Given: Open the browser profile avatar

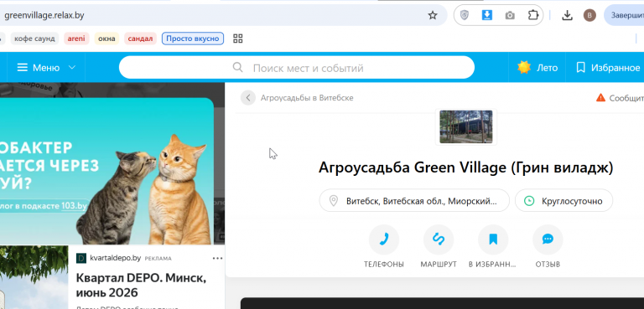Looking at the screenshot, I should 589,16.
